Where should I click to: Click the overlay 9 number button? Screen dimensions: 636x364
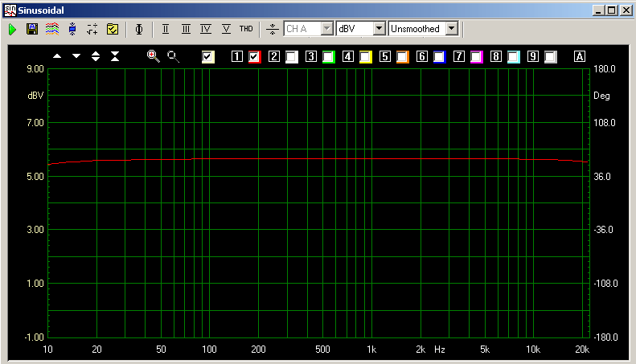533,57
